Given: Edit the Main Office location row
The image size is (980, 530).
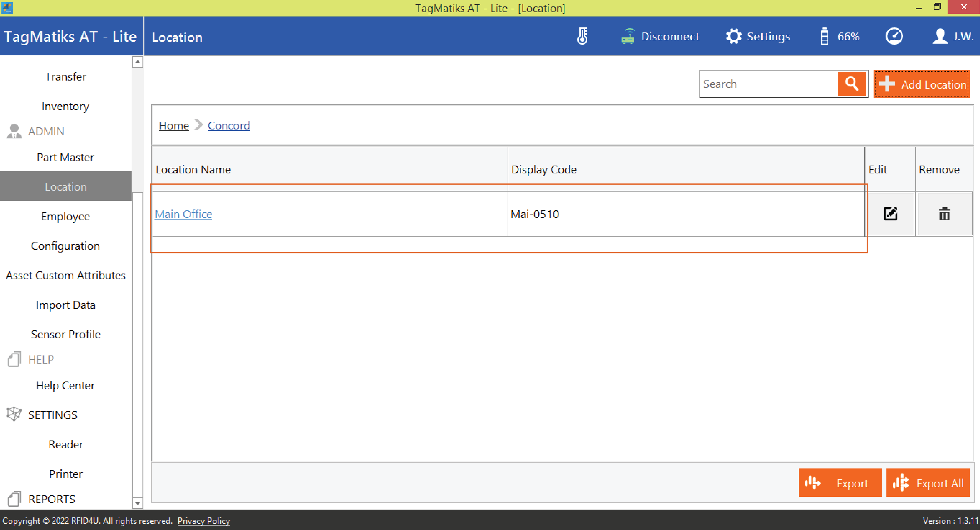Looking at the screenshot, I should pos(890,214).
